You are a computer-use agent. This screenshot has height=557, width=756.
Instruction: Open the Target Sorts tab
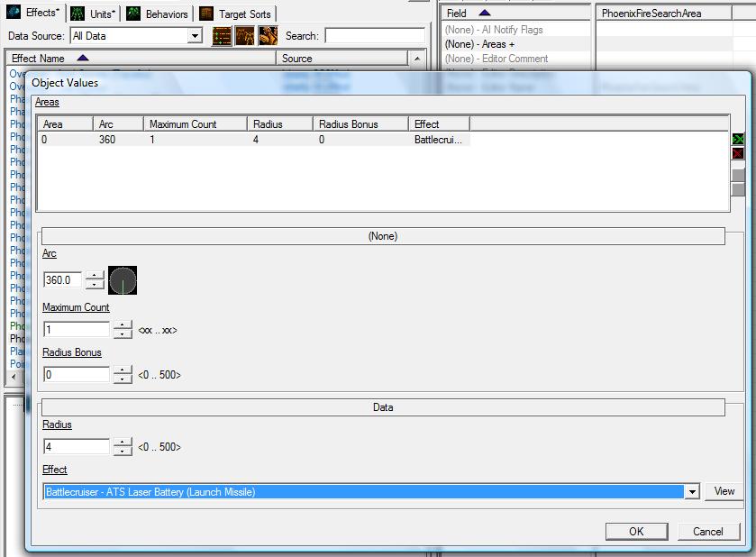236,14
